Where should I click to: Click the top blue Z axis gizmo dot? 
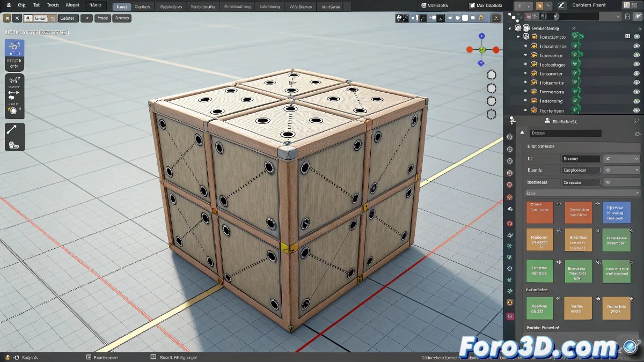coord(481,36)
